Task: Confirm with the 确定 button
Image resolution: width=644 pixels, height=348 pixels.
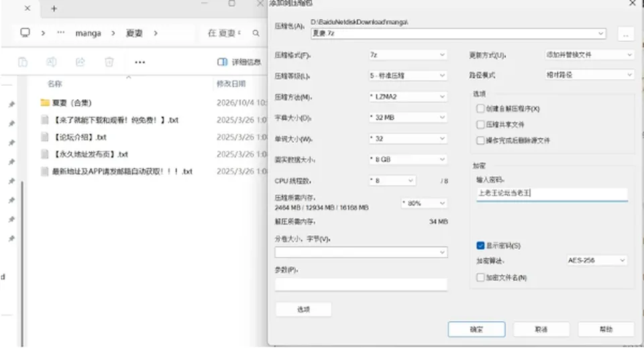Action: [476, 329]
